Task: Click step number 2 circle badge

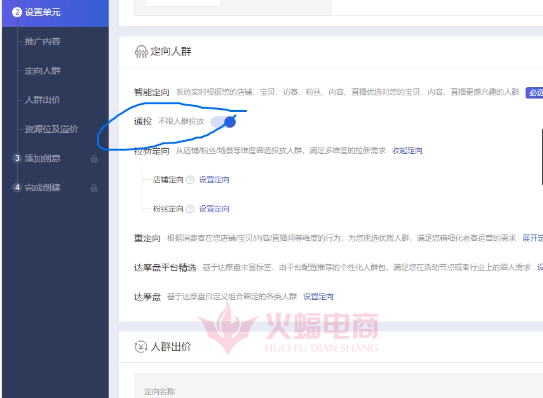Action: point(17,12)
